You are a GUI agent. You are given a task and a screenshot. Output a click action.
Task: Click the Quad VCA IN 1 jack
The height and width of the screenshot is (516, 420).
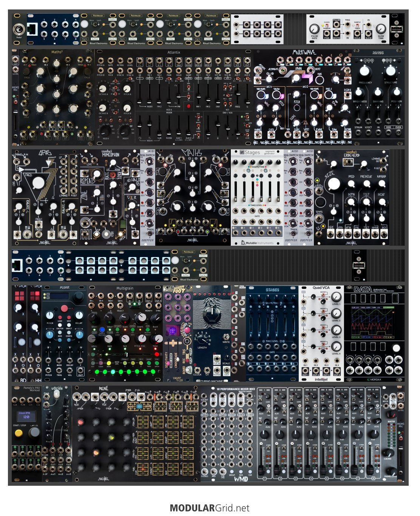click(x=305, y=361)
